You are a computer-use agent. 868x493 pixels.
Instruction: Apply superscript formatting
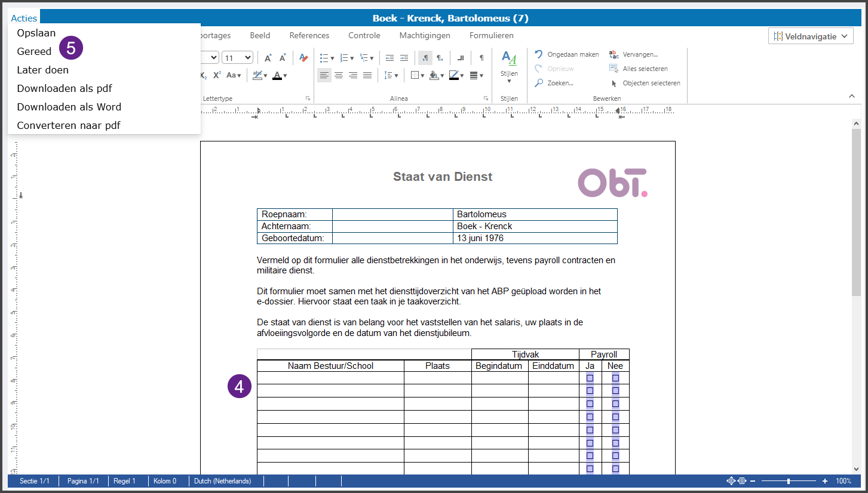[x=217, y=75]
